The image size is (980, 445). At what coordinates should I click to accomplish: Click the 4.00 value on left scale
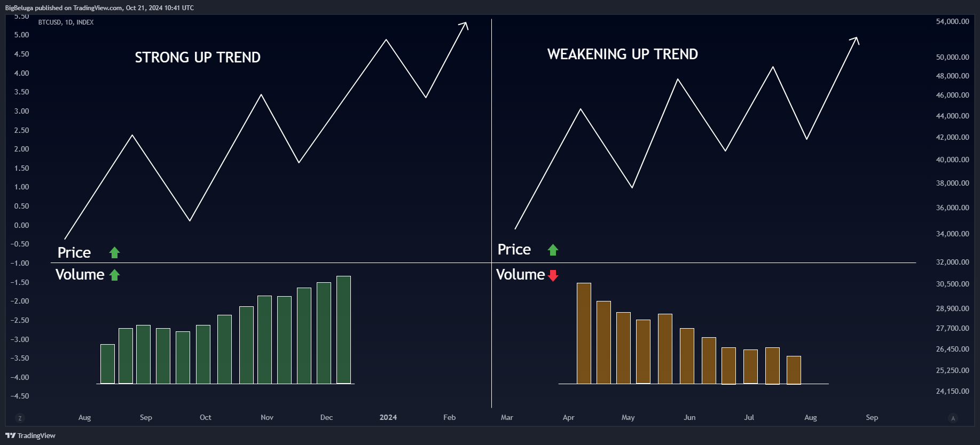pyautogui.click(x=22, y=73)
